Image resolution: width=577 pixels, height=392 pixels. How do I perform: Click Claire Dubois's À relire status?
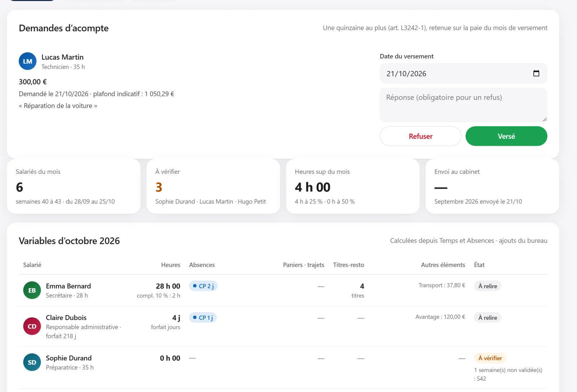[x=488, y=318]
